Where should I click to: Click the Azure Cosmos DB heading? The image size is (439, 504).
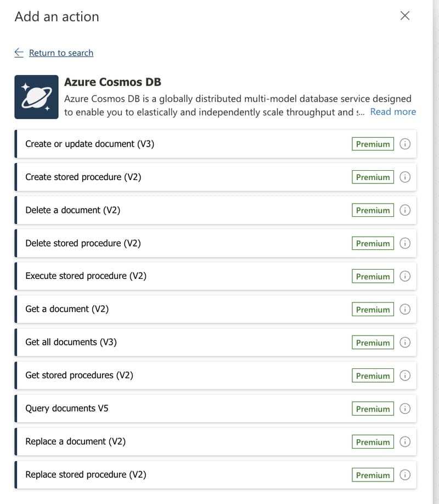(112, 82)
